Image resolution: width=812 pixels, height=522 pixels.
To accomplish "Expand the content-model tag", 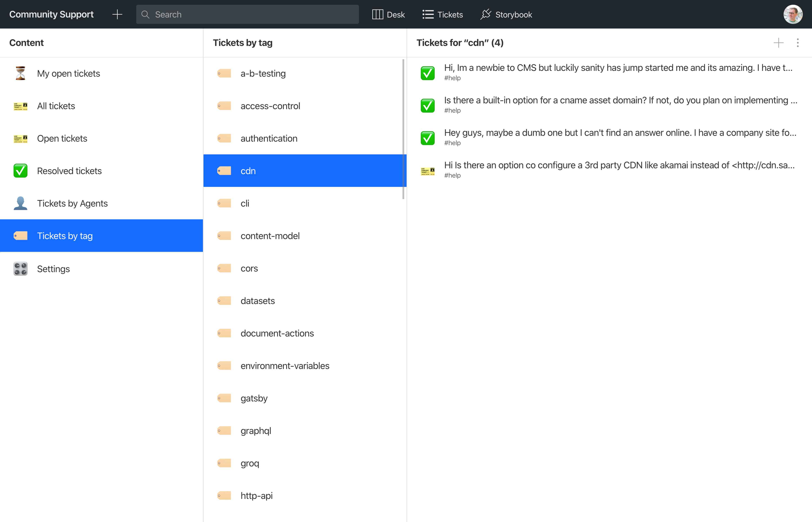I will click(270, 236).
